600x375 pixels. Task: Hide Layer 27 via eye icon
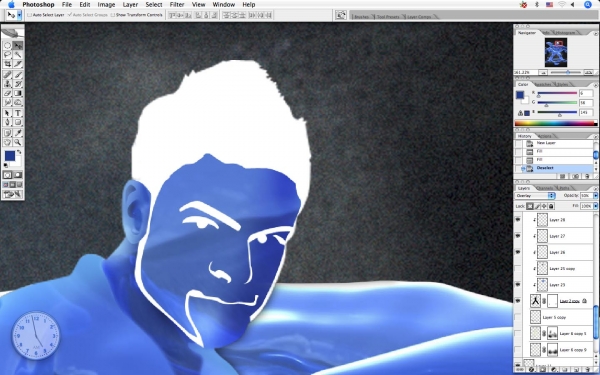tap(518, 236)
